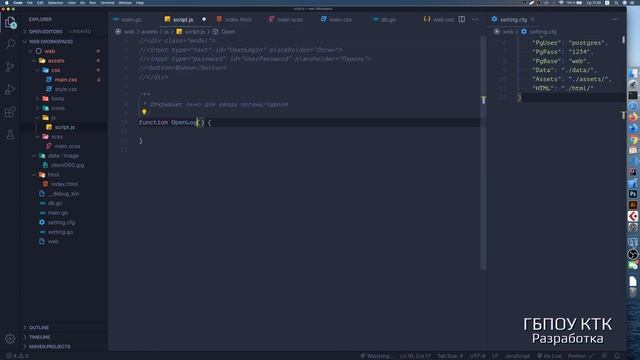Click the assets breadcrumb segment
Viewport: 640px width, 360px height.
(149, 31)
